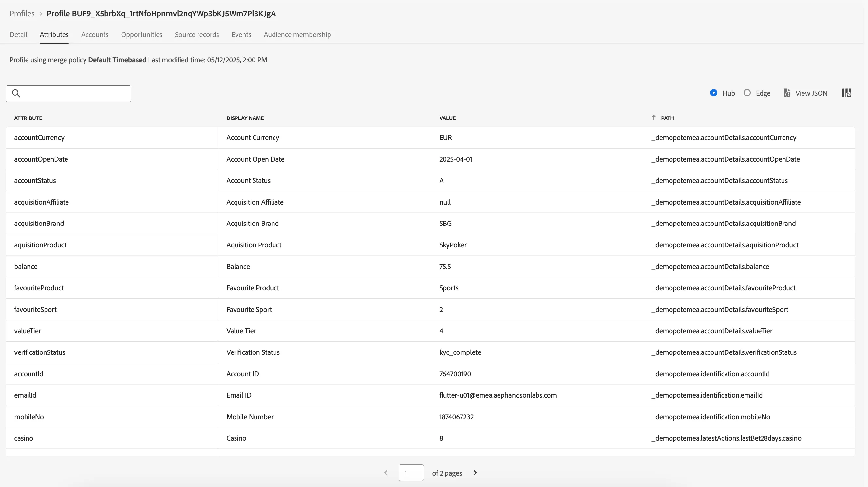868x487 pixels.
Task: Click the kyc_complete value cell
Action: [460, 352]
